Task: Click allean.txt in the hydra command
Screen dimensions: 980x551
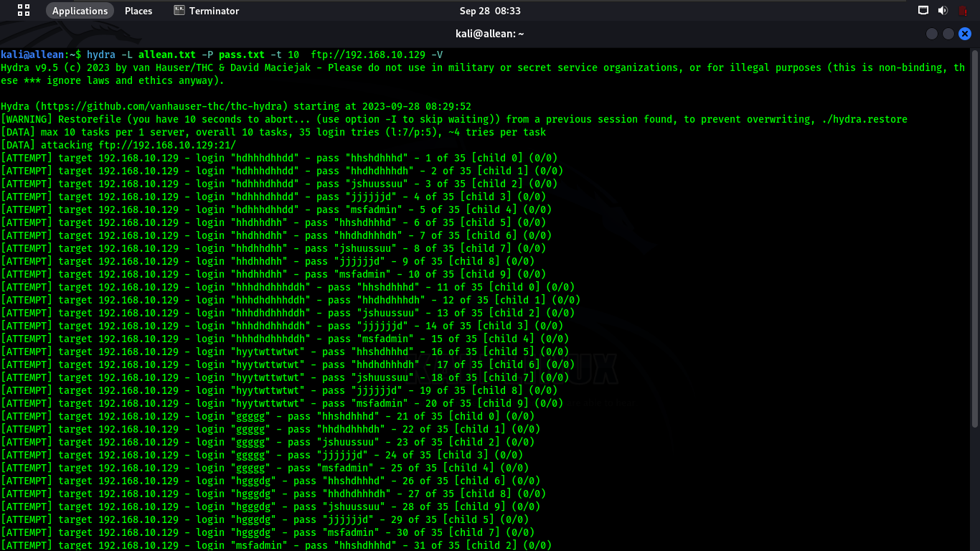Action: [x=166, y=55]
